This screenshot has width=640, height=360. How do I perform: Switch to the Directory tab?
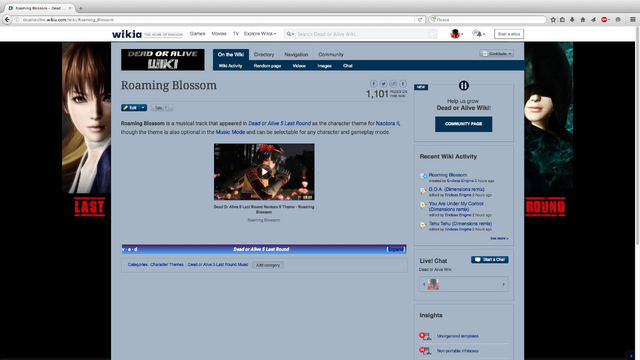click(264, 55)
